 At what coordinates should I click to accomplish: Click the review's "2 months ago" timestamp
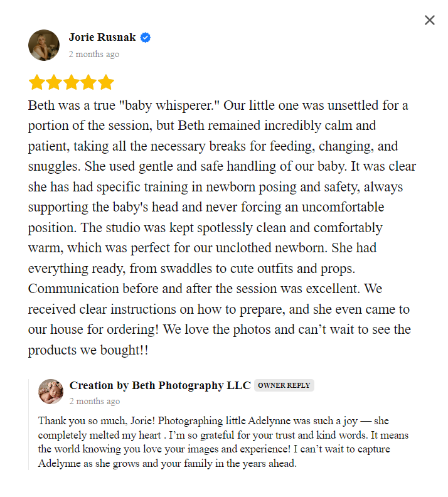point(93,54)
